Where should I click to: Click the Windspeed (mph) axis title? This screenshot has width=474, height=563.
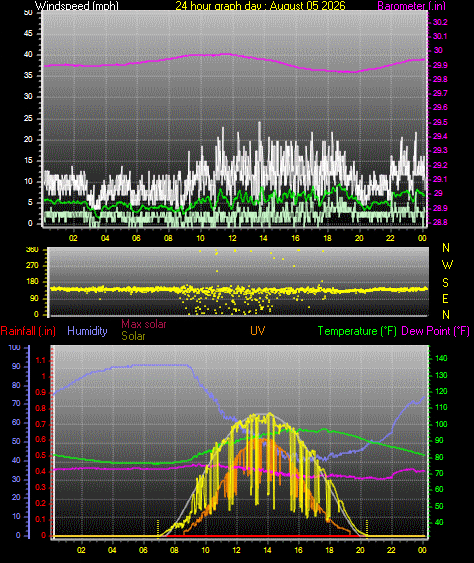pyautogui.click(x=76, y=5)
